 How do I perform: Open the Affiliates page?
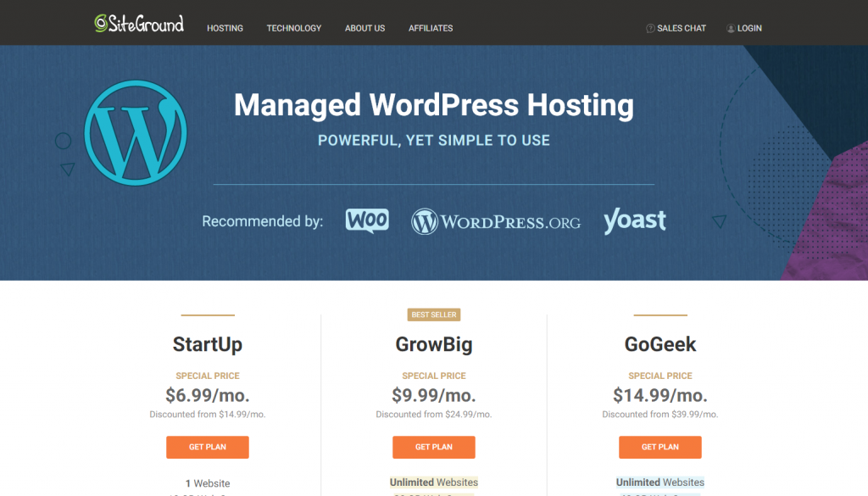pos(431,28)
